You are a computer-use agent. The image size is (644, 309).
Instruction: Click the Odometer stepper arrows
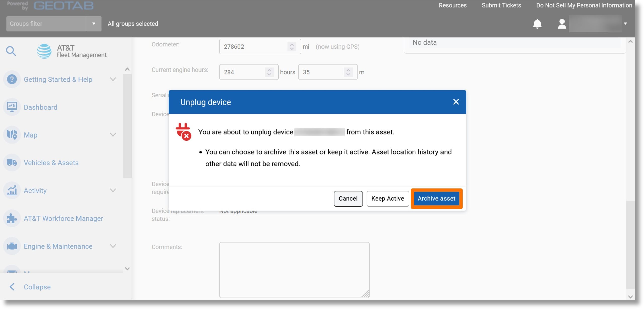(292, 47)
